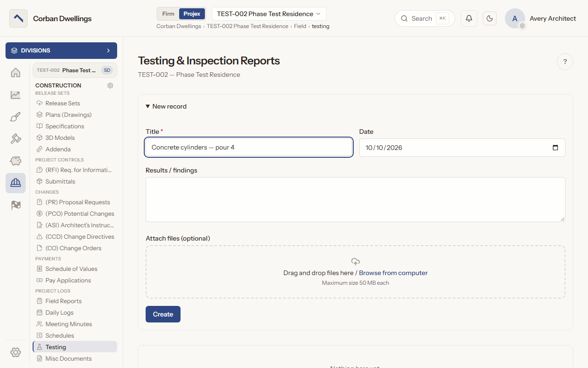588x368 pixels.
Task: Open TEST-002 Phase Test Residence project dropdown
Action: click(x=269, y=14)
